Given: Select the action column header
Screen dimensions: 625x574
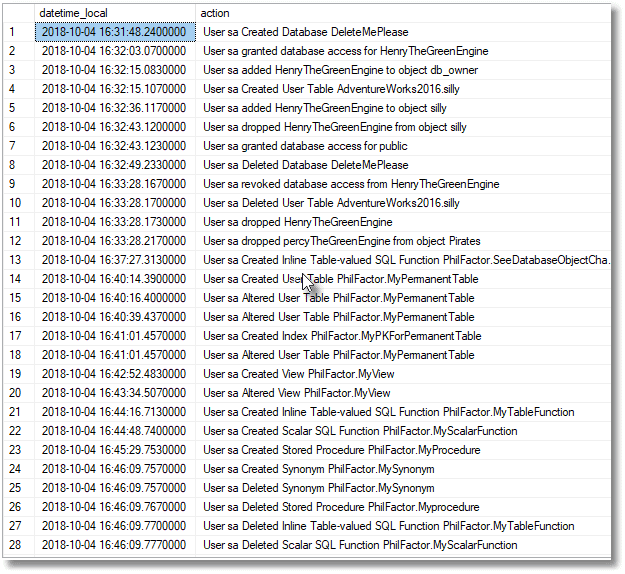Looking at the screenshot, I should [403, 13].
